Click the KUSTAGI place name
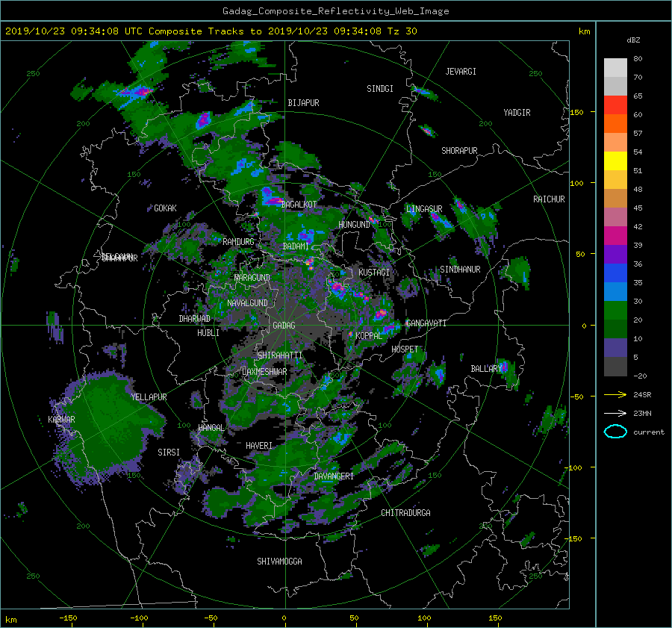 374,273
